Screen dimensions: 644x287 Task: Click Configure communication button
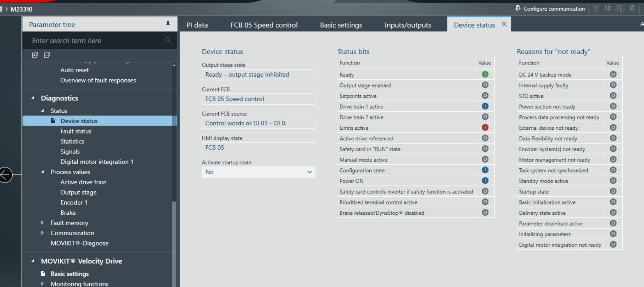pyautogui.click(x=550, y=9)
